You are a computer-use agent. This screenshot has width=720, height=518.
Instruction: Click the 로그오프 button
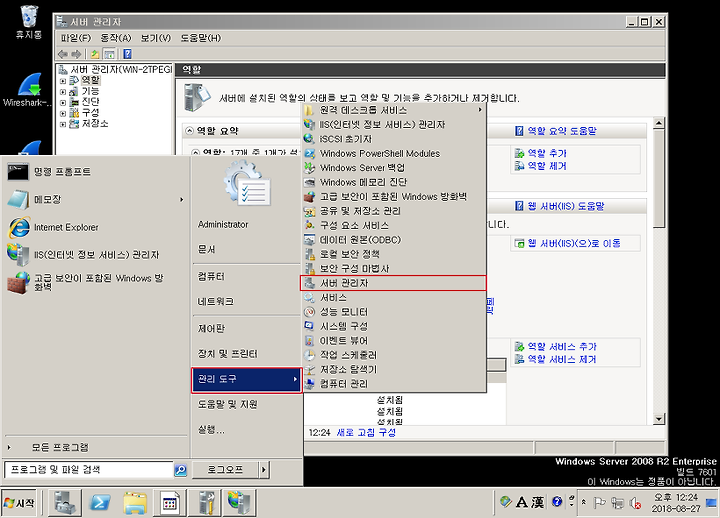click(x=225, y=470)
